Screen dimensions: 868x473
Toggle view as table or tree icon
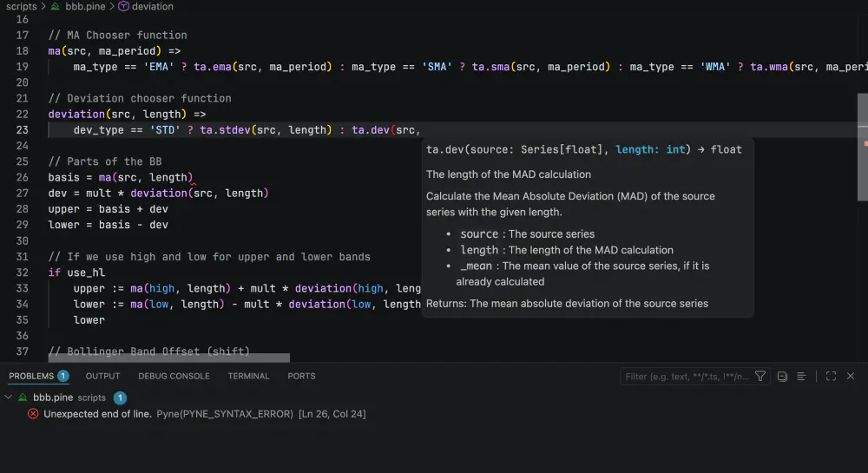click(801, 376)
